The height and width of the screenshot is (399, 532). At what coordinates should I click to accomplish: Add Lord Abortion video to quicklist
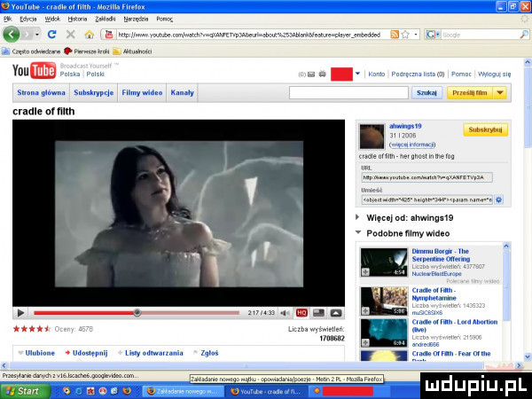click(365, 342)
